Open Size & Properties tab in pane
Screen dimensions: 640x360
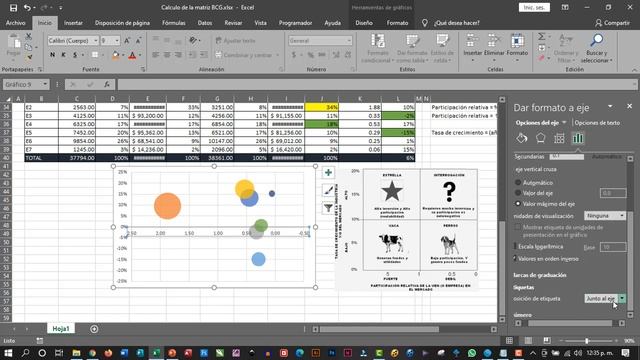point(559,138)
